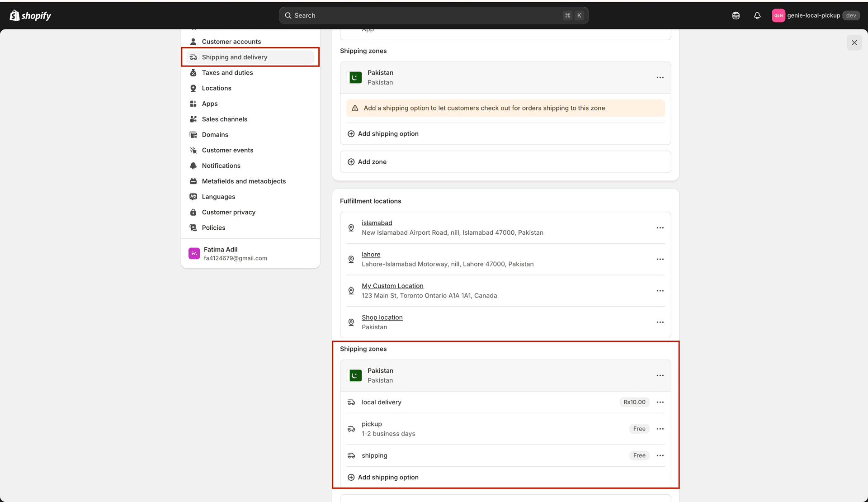Click Fatima Adil's avatar in the sidebar

(x=194, y=253)
